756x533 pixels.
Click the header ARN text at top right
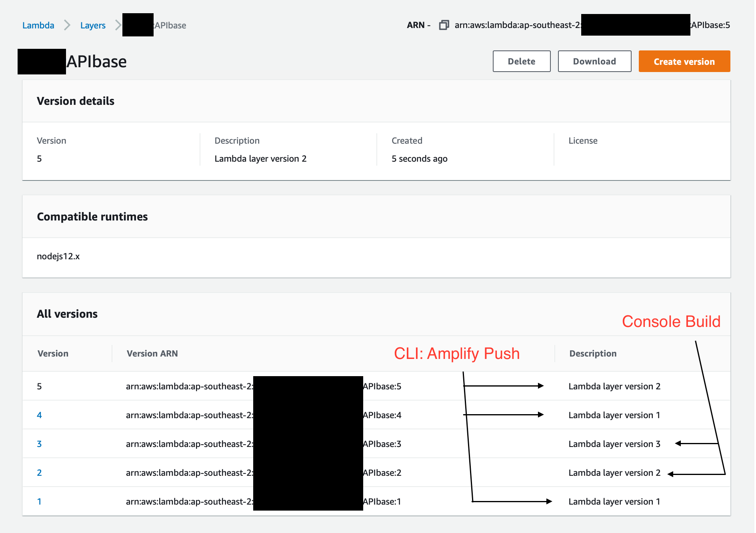pyautogui.click(x=592, y=25)
